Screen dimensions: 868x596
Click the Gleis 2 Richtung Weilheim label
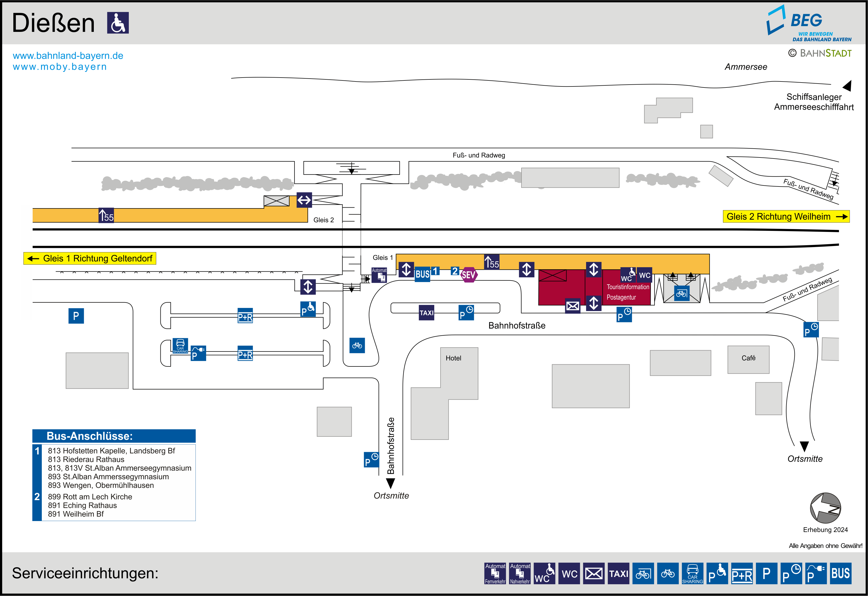click(x=786, y=217)
